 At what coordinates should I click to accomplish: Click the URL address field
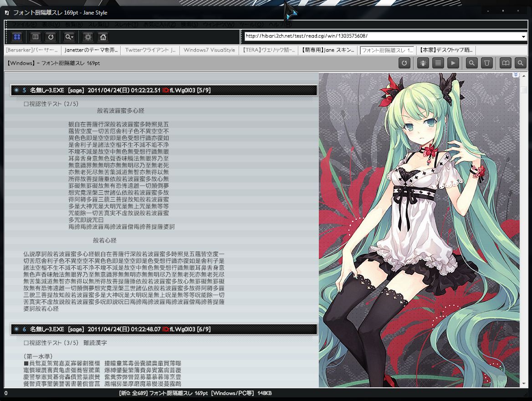click(383, 36)
